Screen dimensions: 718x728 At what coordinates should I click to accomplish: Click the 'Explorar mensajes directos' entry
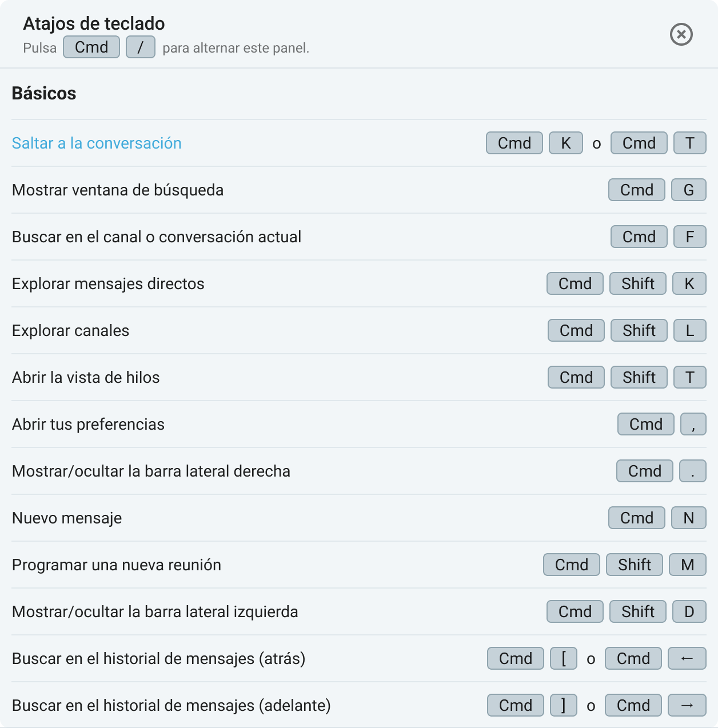[x=108, y=283]
